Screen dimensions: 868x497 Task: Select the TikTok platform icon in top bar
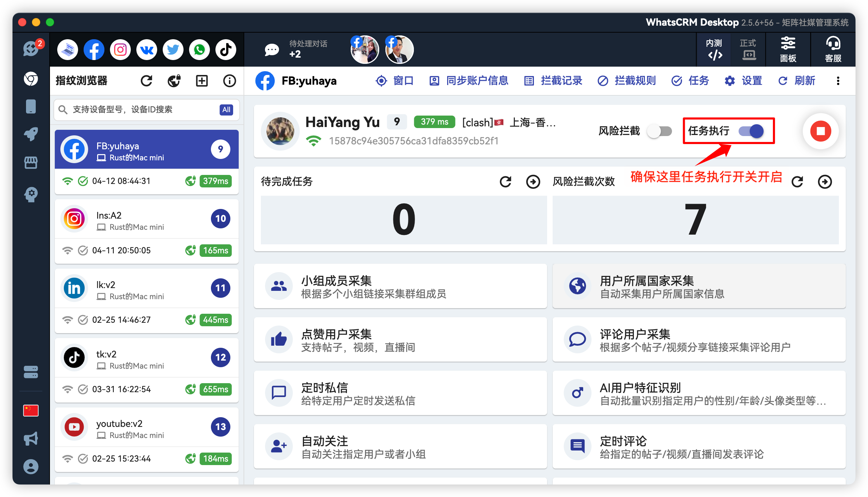click(226, 50)
